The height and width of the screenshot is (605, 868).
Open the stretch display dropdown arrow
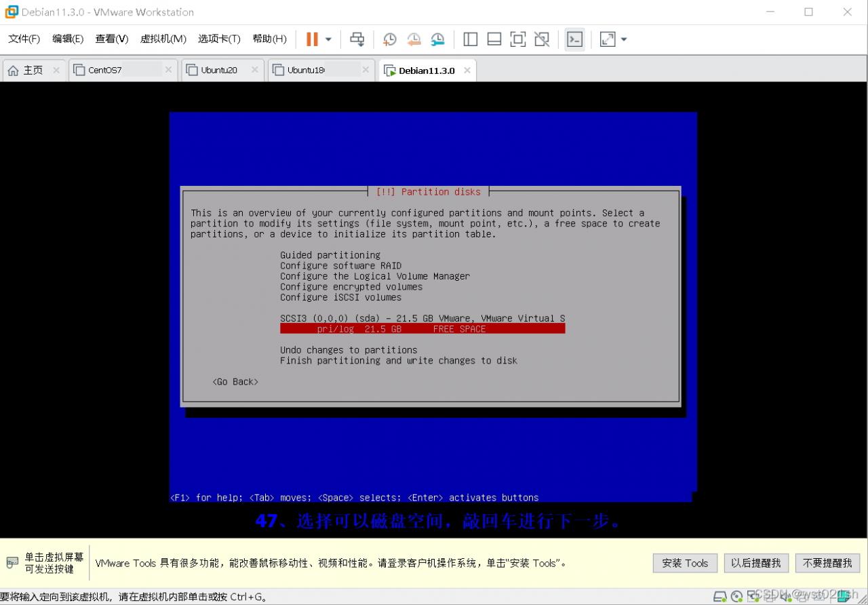tap(624, 39)
